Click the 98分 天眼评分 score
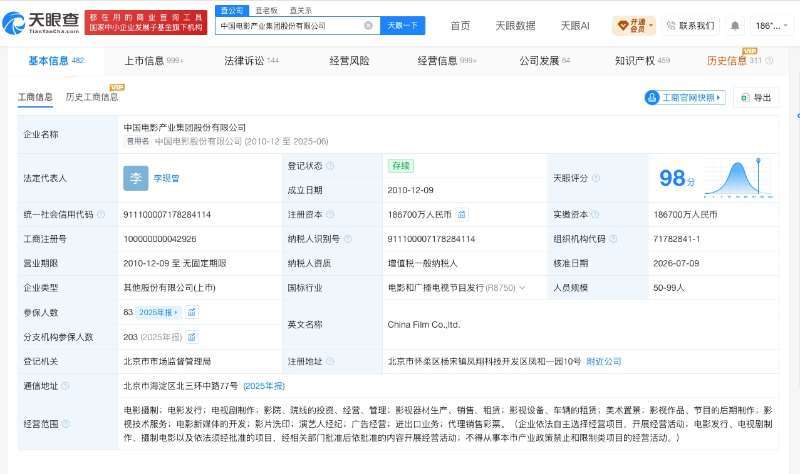This screenshot has width=800, height=474. click(x=677, y=178)
